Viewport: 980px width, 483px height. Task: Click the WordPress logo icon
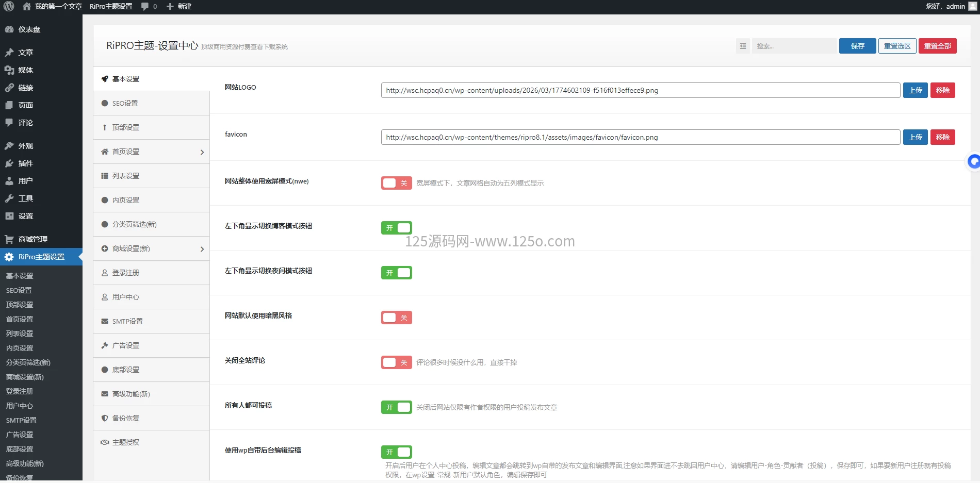point(9,7)
